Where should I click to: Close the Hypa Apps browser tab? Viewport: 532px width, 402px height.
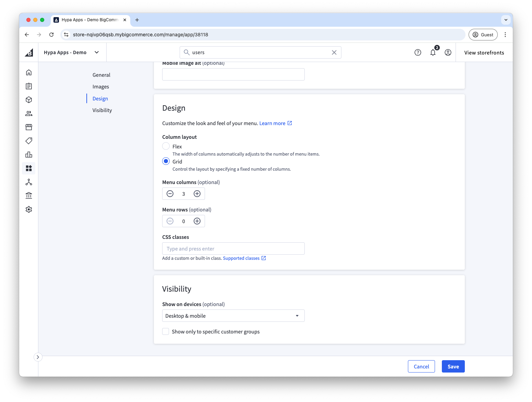[x=125, y=20]
